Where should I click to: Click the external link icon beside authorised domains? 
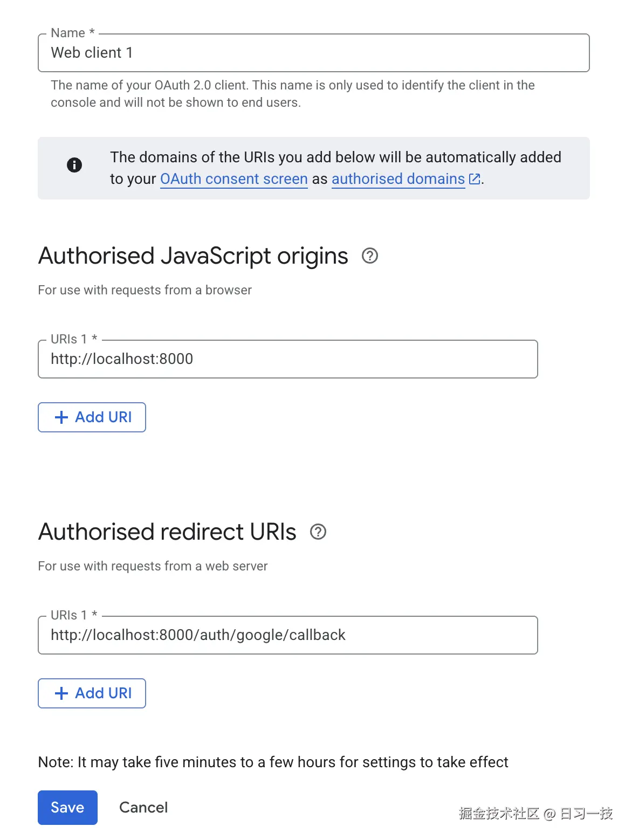[x=474, y=178]
